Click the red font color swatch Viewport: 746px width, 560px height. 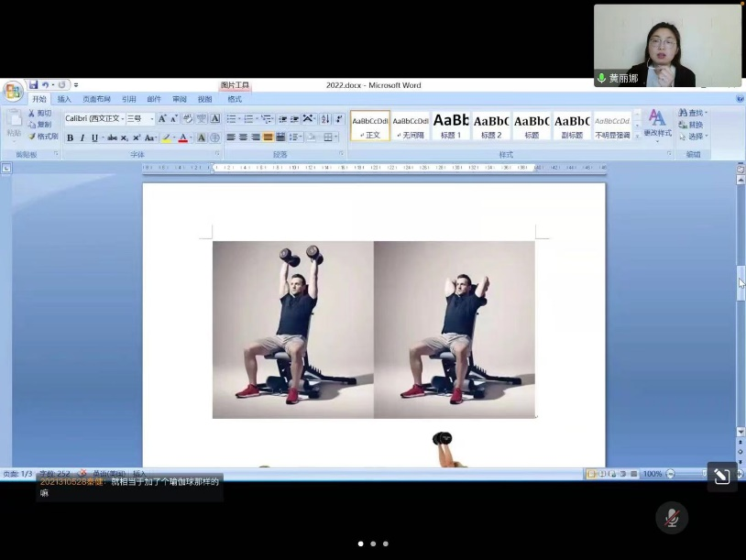pyautogui.click(x=182, y=137)
